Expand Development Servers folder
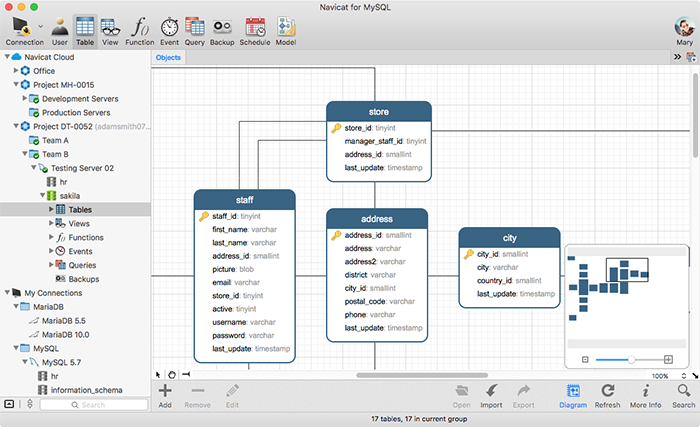The image size is (700, 427). [25, 98]
